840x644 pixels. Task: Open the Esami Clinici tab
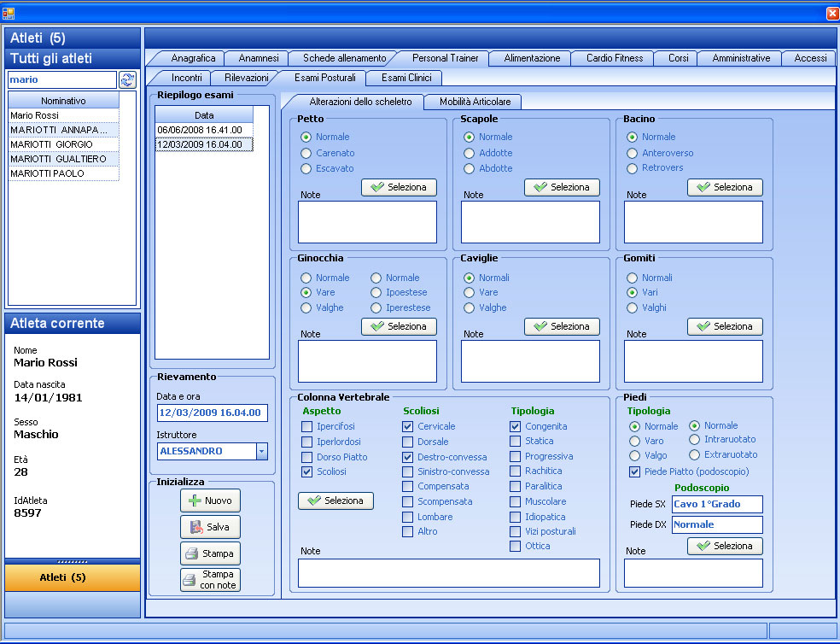405,78
